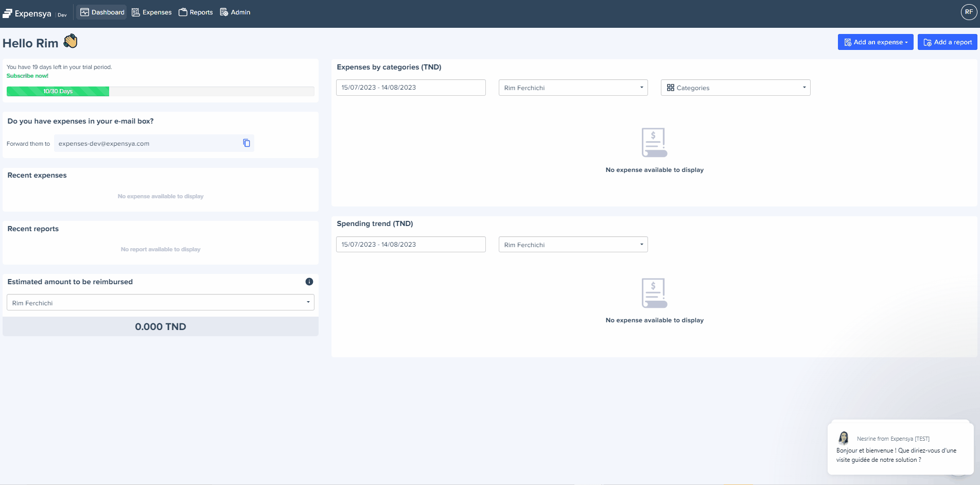Click the Subscribe now! link

(27, 76)
